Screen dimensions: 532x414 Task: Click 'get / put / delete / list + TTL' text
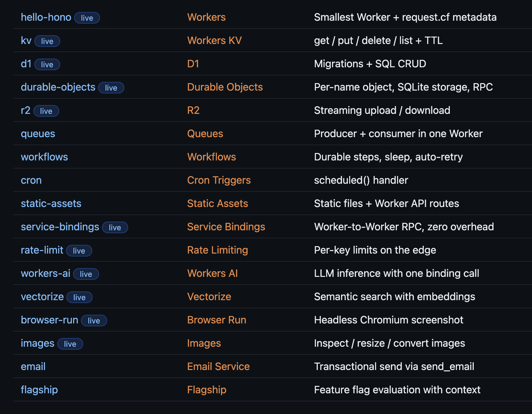(x=378, y=40)
